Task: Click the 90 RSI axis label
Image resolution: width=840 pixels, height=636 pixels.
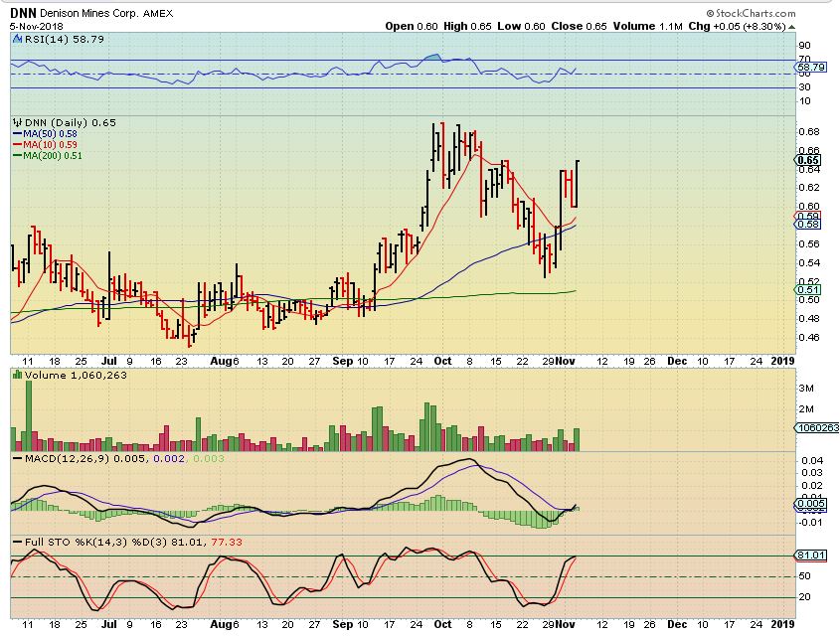Action: click(804, 46)
